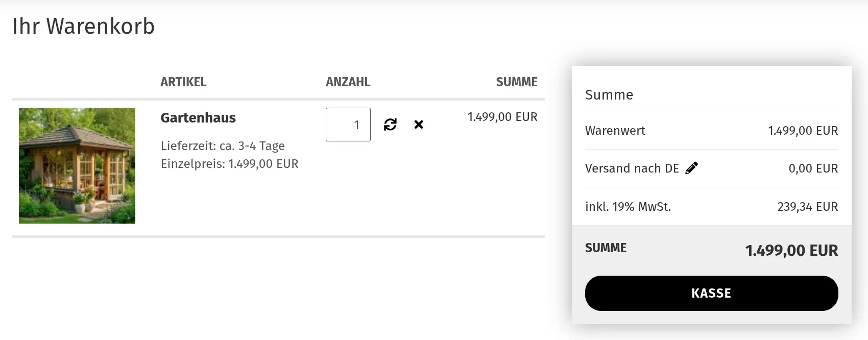Remove Gartenhaus from cart with X icon

tap(419, 125)
